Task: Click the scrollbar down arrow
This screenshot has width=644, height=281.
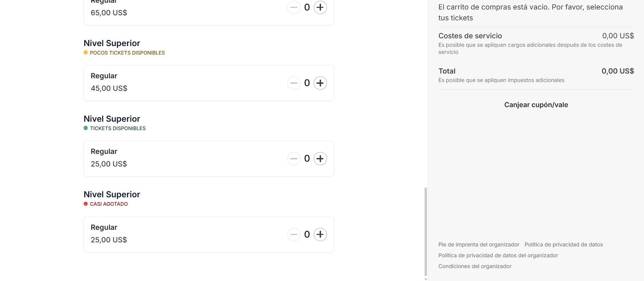Action: [x=426, y=279]
